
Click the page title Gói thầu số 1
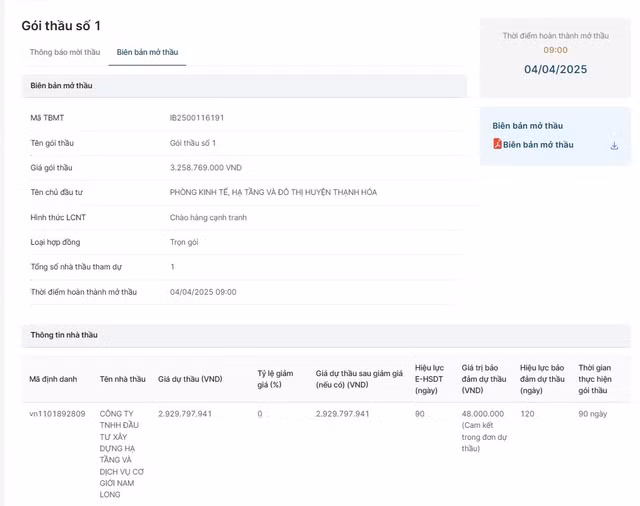click(61, 26)
